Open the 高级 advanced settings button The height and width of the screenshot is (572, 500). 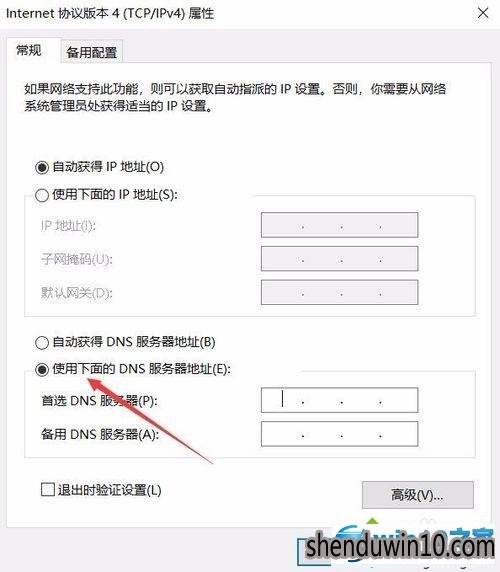tap(418, 495)
